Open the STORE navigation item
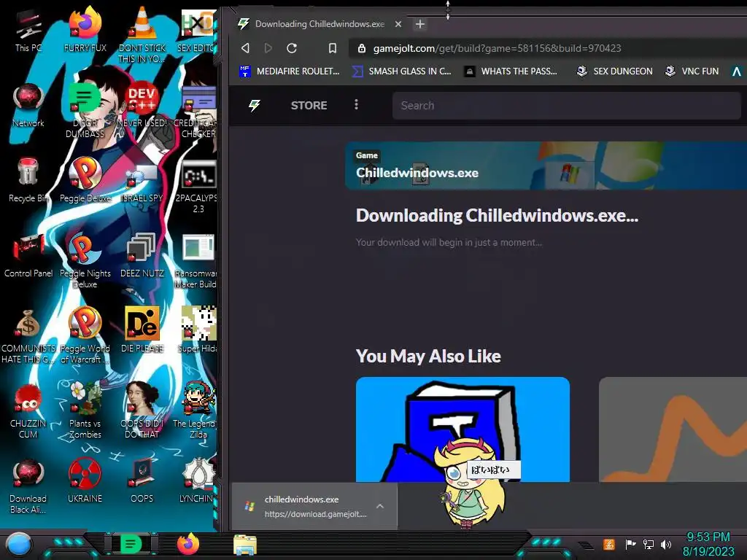 309,105
